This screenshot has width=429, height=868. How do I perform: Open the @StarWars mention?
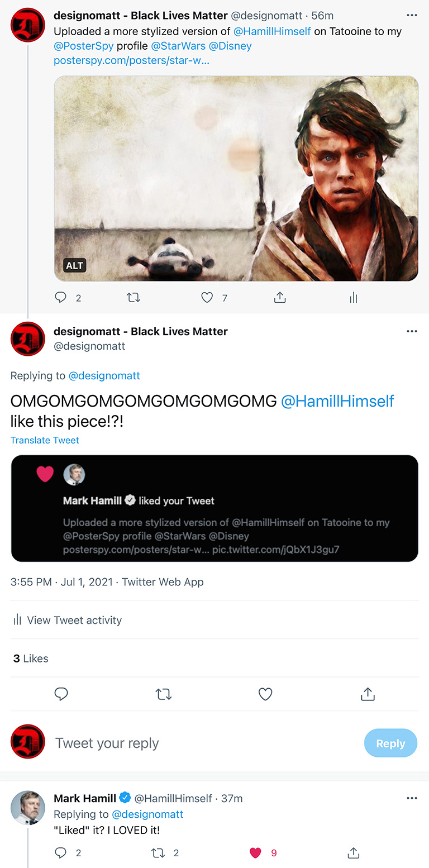click(178, 46)
